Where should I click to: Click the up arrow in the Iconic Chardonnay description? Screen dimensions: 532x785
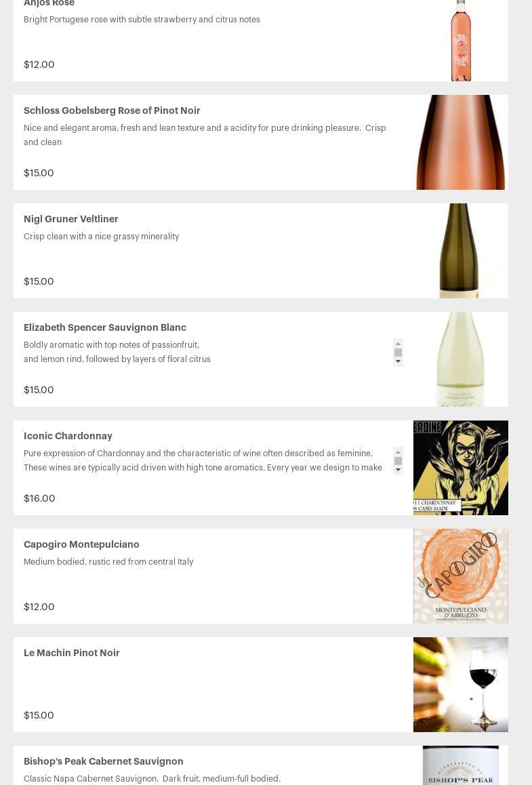pos(398,452)
